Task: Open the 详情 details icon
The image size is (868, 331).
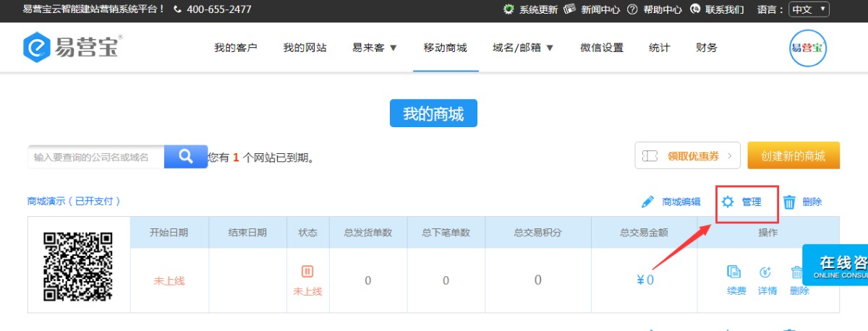Action: (766, 272)
